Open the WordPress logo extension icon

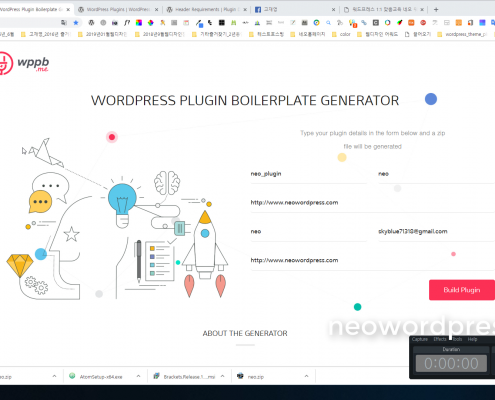click(x=91, y=23)
